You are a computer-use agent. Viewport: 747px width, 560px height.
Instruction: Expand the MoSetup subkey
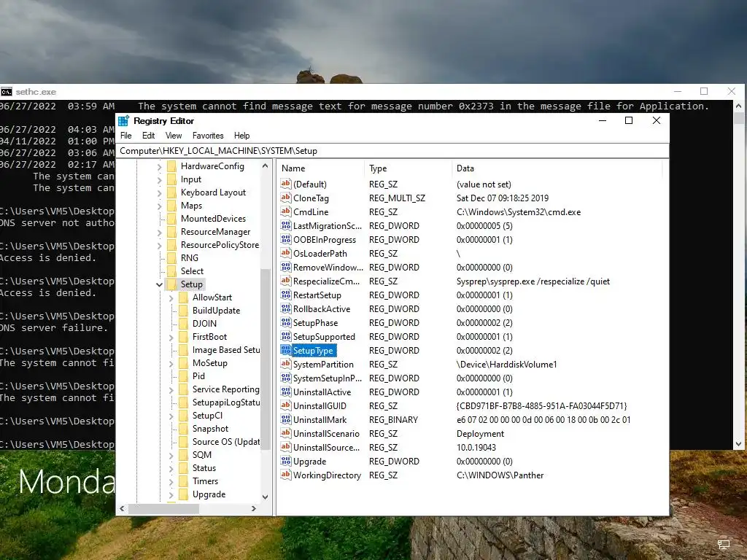(171, 363)
